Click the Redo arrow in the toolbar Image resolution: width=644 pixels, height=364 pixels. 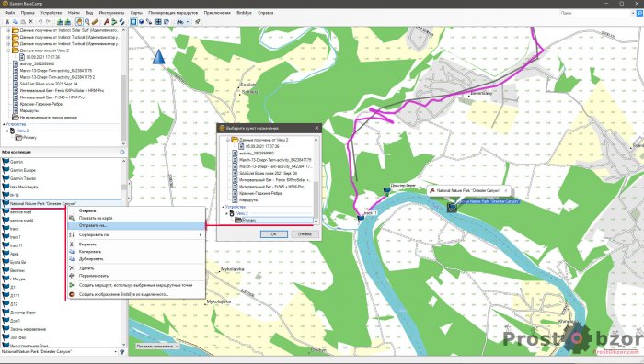pyautogui.click(x=48, y=22)
